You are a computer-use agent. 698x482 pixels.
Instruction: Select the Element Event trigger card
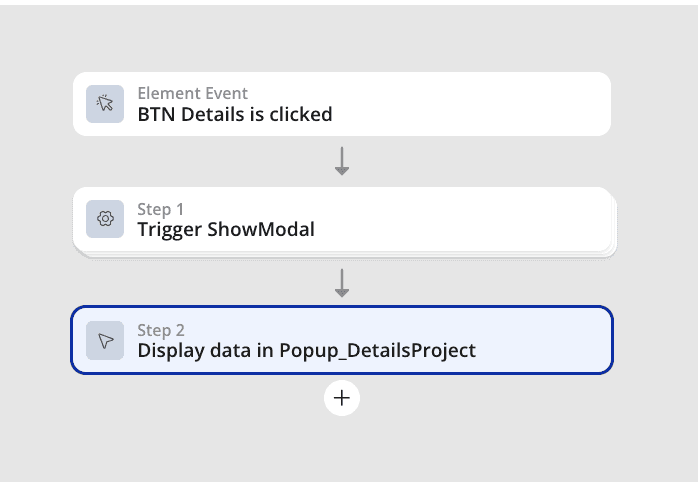(x=342, y=104)
